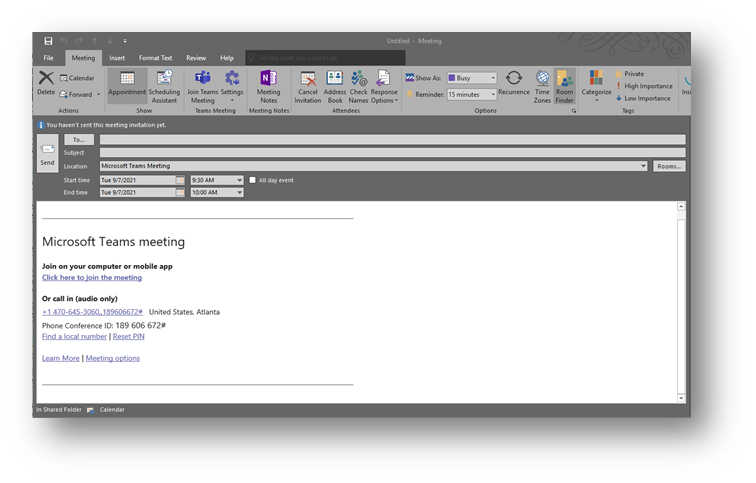Switch to the Insert ribbon tab
This screenshot has height=483, width=756.
pyautogui.click(x=117, y=58)
